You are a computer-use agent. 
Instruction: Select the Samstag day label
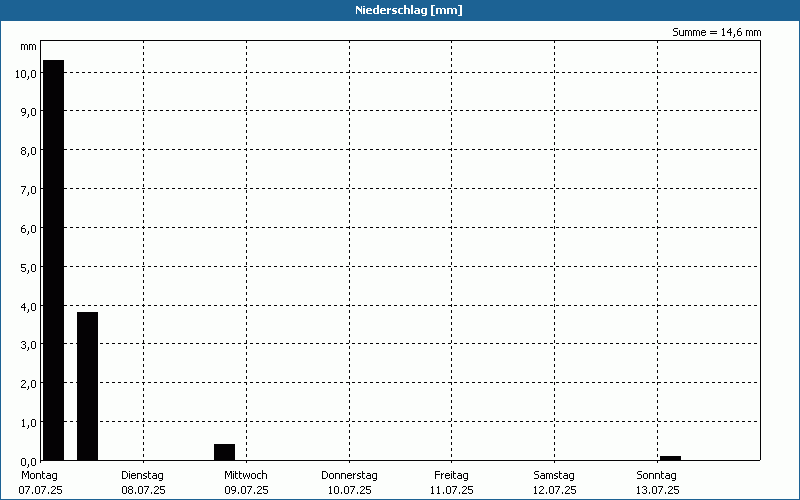coord(554,476)
